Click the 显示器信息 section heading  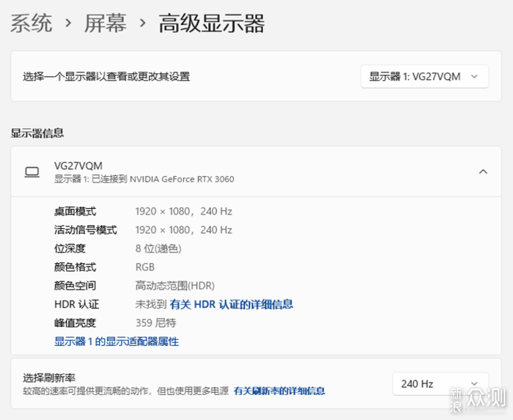[37, 133]
